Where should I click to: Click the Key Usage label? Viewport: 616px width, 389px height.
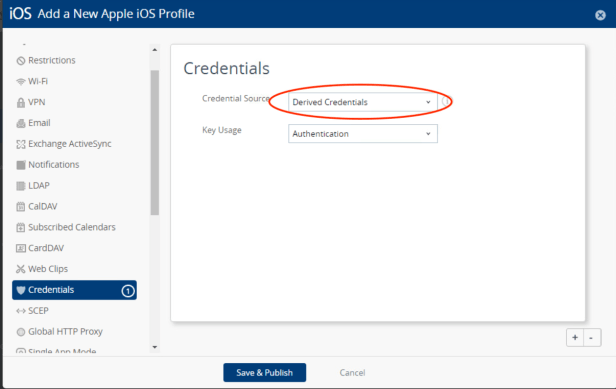click(x=222, y=130)
